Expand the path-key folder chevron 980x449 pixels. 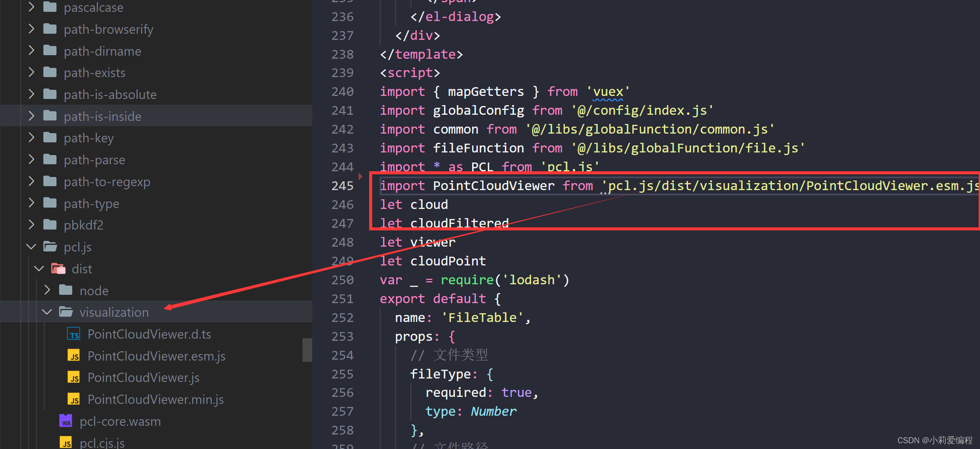31,138
